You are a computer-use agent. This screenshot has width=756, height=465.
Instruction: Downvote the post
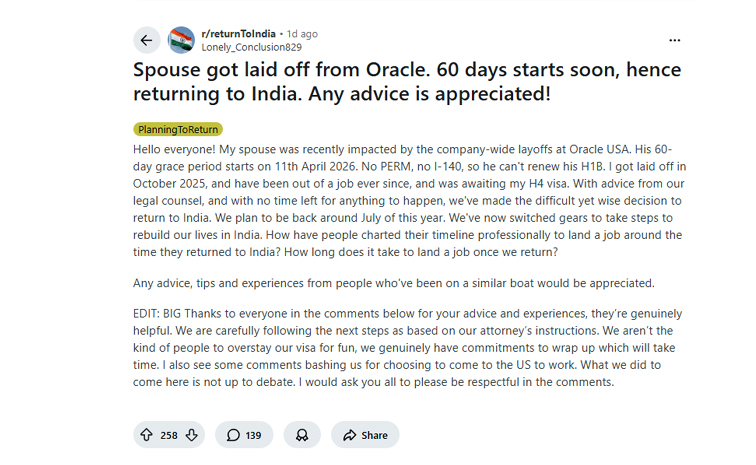point(192,435)
